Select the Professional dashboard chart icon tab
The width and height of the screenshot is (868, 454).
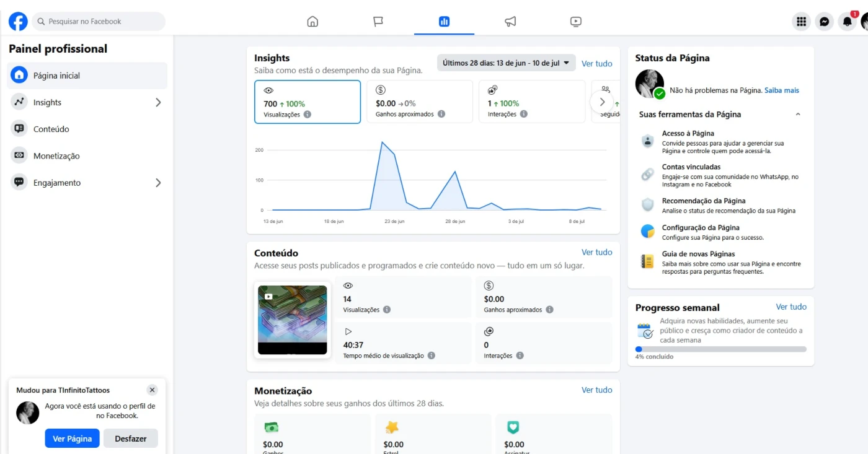(444, 22)
